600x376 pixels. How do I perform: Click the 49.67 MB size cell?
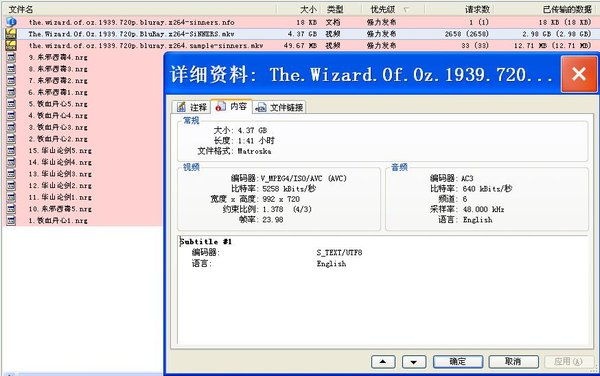coord(300,46)
